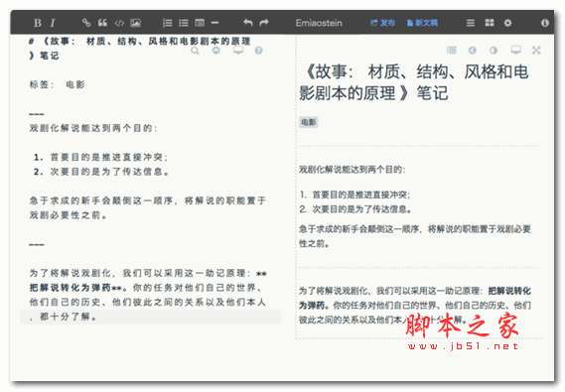Open settings with the gear icon
This screenshot has height=392, width=565.
click(507, 23)
